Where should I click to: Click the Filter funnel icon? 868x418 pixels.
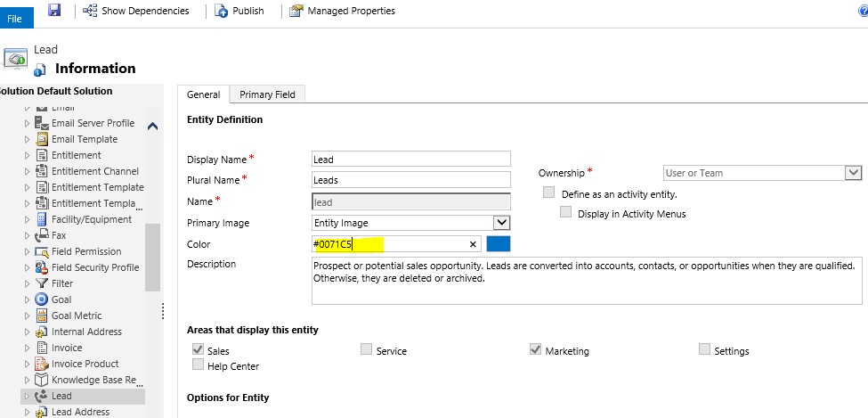[41, 283]
